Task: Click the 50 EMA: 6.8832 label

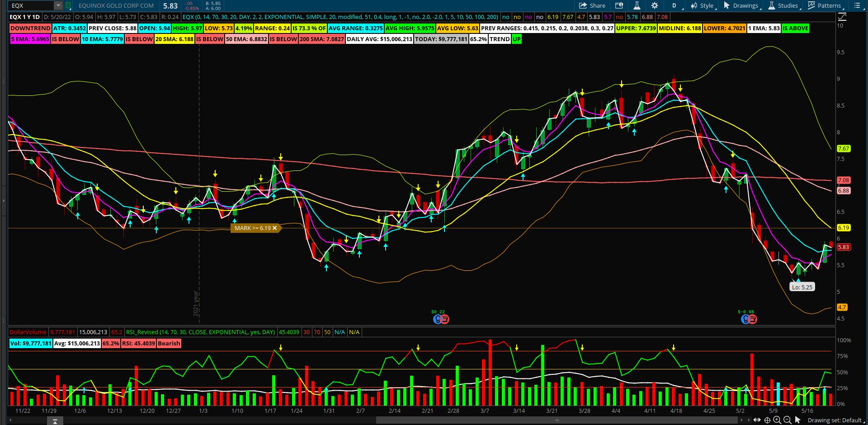Action: pos(246,39)
